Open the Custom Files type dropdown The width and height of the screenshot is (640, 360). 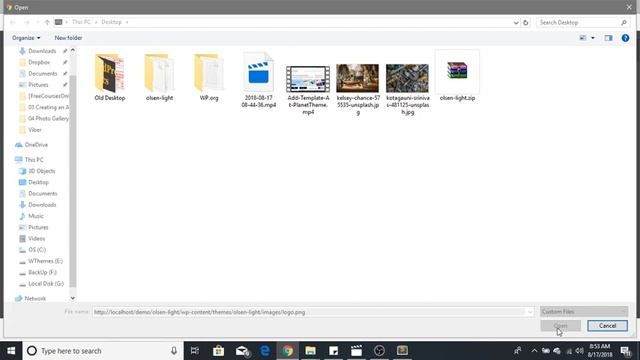[x=584, y=312]
